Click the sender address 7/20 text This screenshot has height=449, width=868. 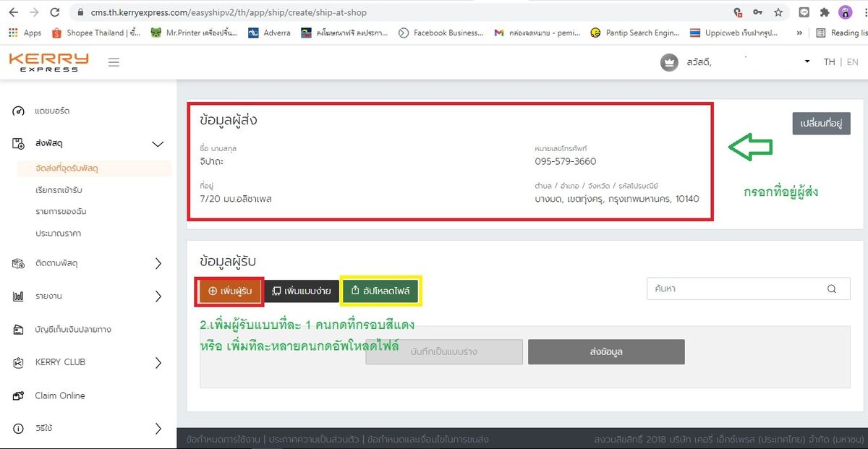(x=236, y=198)
